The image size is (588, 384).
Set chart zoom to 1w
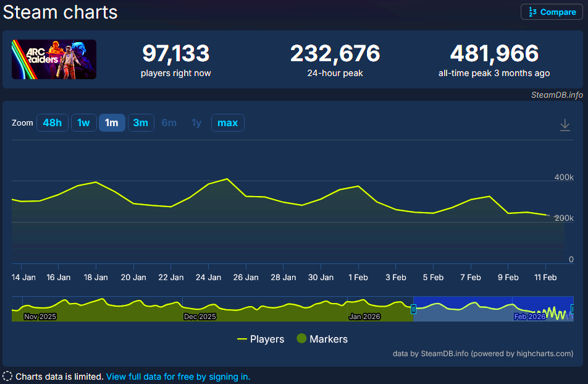point(83,123)
